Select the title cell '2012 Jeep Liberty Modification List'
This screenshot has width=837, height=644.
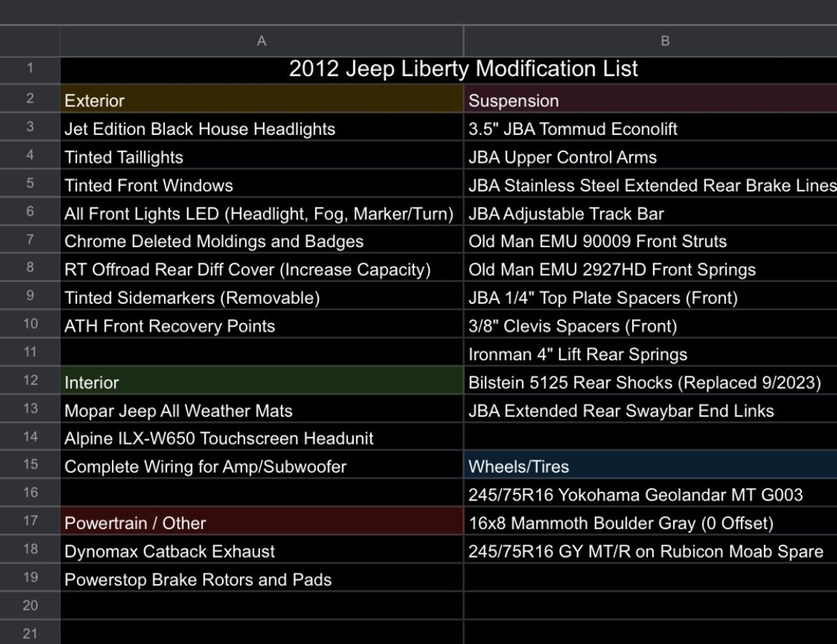[x=463, y=69]
